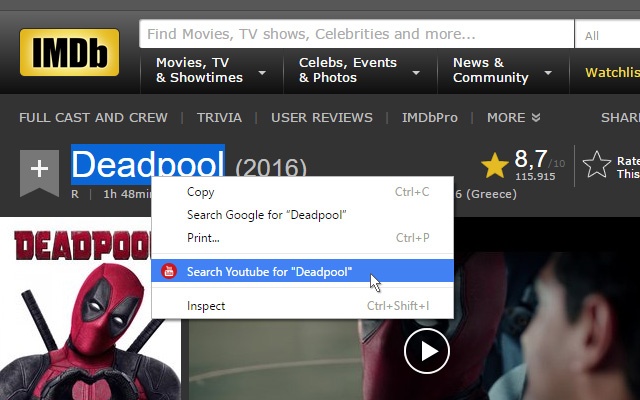
Task: Expand the MORE chevron menu
Action: (513, 118)
